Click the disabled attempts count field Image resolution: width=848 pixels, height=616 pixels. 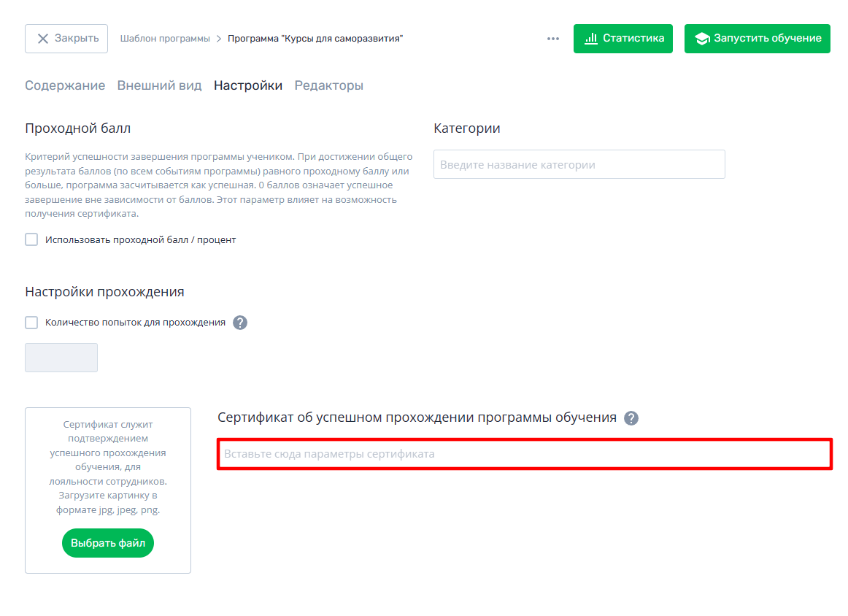point(61,358)
